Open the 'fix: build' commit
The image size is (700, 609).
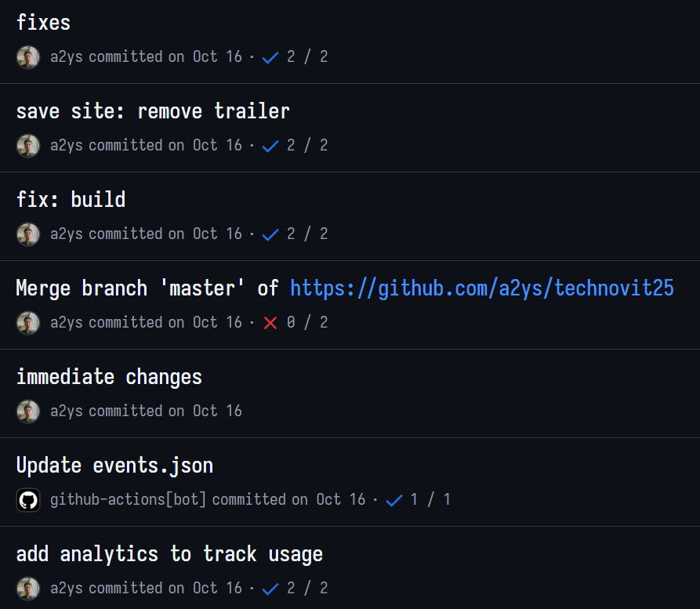click(71, 200)
